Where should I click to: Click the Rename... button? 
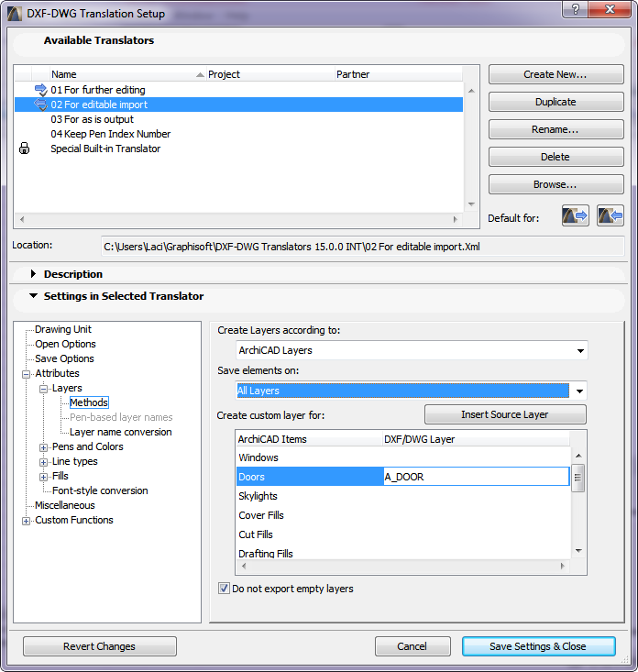click(x=555, y=129)
